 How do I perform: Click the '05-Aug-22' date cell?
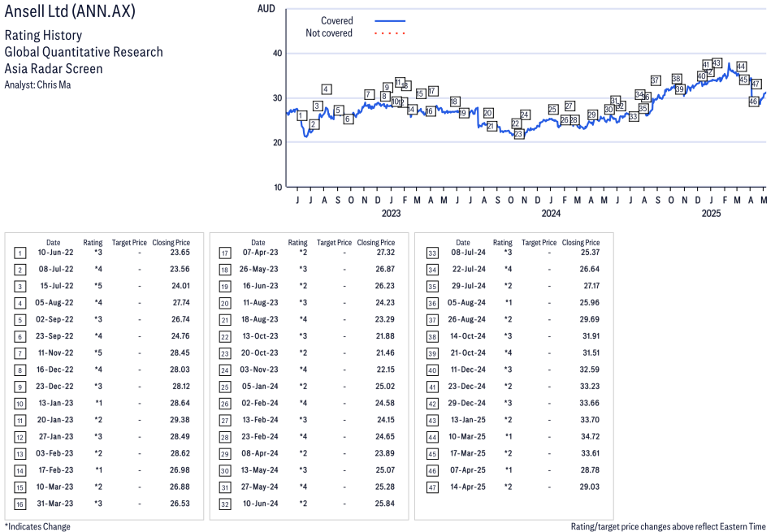tap(54, 302)
